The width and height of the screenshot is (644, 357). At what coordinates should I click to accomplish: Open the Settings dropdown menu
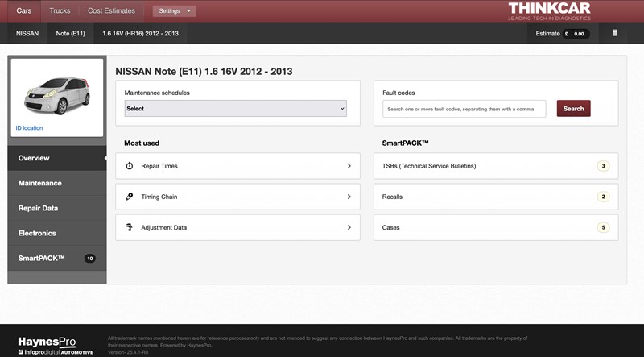(174, 11)
